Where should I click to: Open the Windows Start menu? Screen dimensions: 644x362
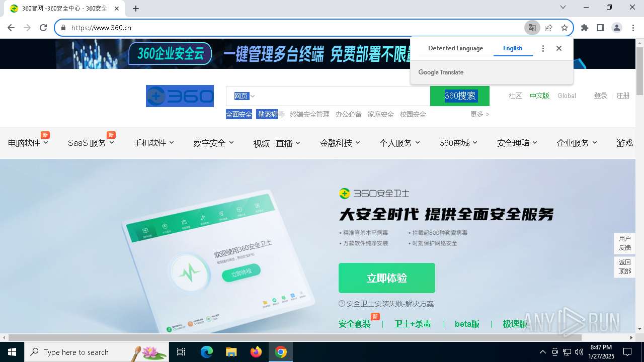12,352
